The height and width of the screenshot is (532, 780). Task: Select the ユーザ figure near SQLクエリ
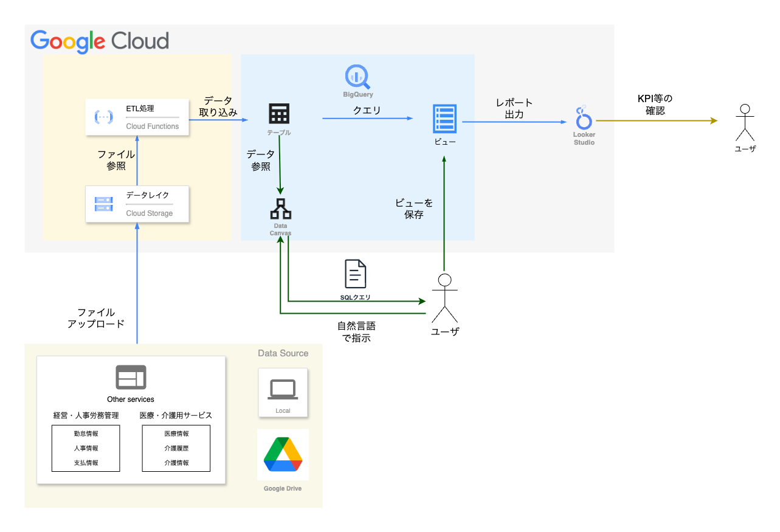click(x=444, y=299)
